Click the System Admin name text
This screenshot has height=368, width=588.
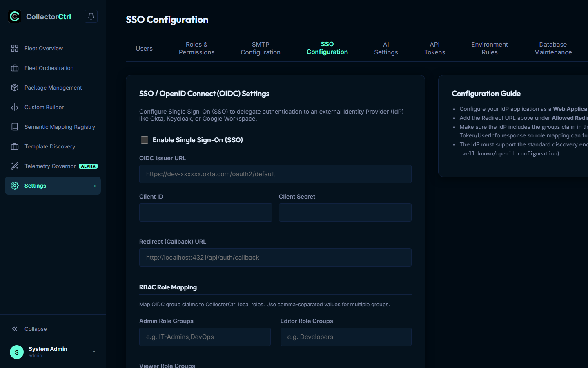(x=48, y=349)
